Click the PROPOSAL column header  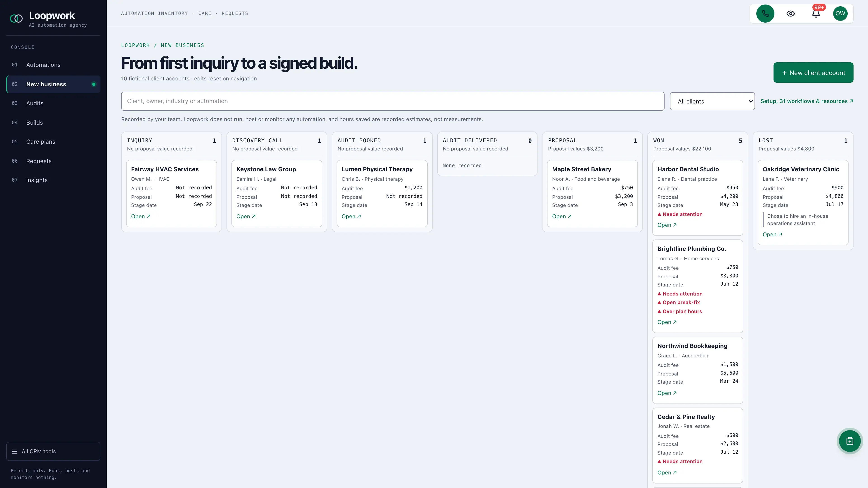point(562,141)
